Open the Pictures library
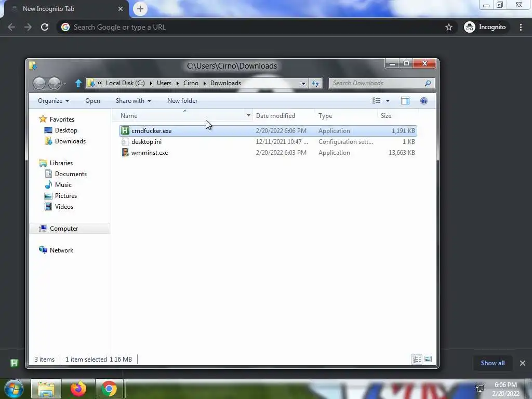 click(66, 196)
